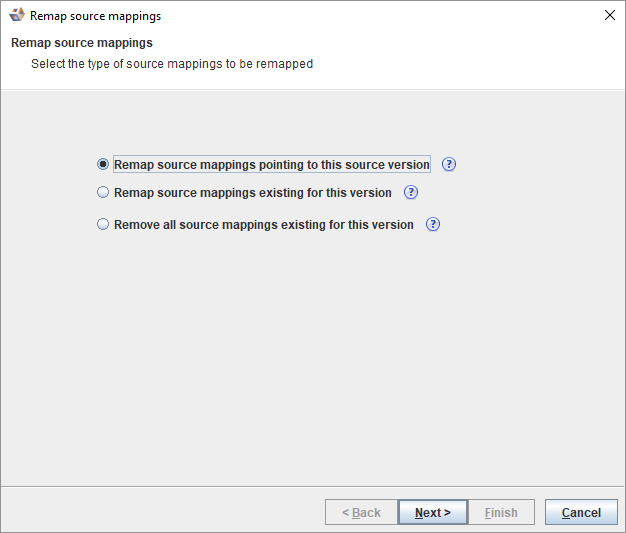Click the bold 'Remap source mappings' header text
This screenshot has height=533, width=626.
(x=82, y=43)
